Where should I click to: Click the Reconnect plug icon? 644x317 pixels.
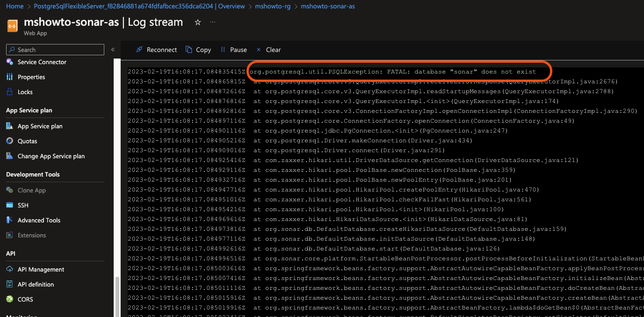click(x=139, y=50)
